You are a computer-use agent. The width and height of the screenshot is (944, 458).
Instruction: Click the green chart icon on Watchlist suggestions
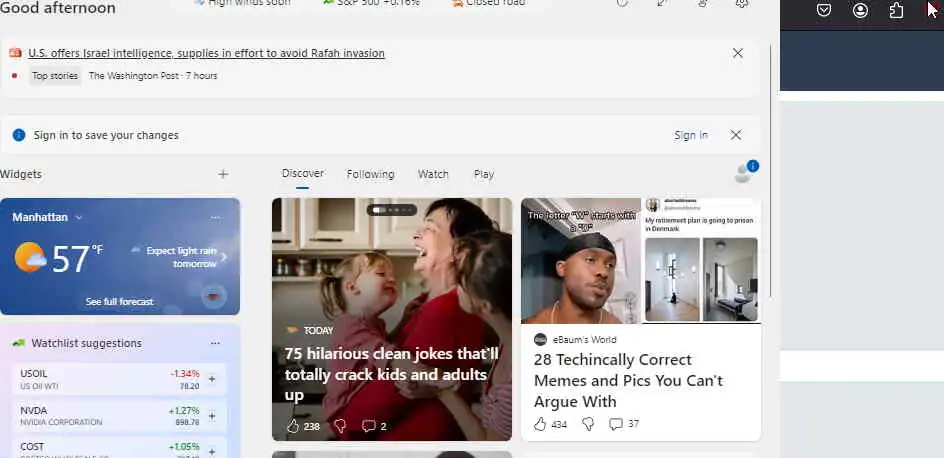coord(19,343)
